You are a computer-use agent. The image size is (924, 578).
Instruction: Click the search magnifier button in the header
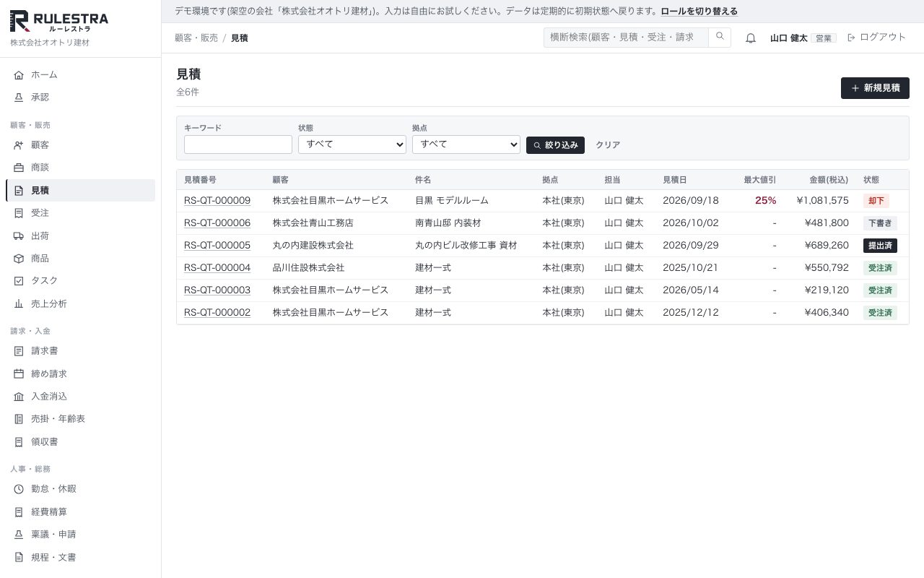pos(720,38)
